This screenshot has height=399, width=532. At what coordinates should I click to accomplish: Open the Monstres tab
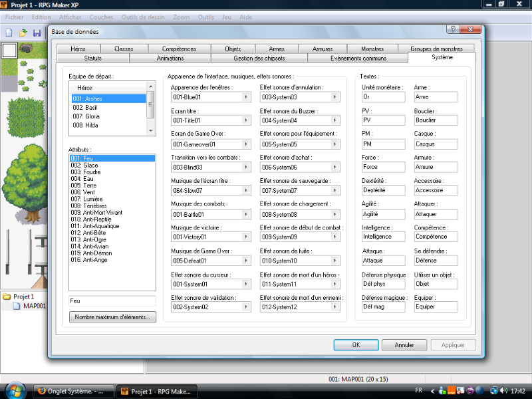pyautogui.click(x=372, y=49)
